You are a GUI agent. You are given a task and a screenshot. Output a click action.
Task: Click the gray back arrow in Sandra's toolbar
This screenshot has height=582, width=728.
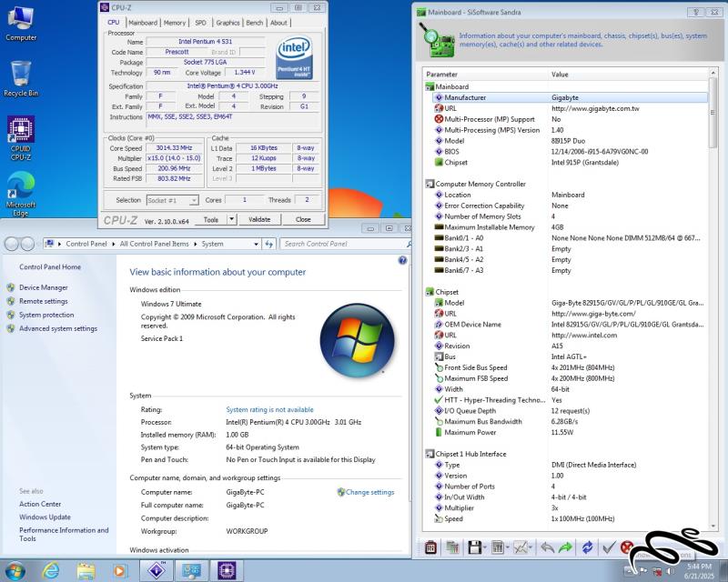pyautogui.click(x=548, y=547)
